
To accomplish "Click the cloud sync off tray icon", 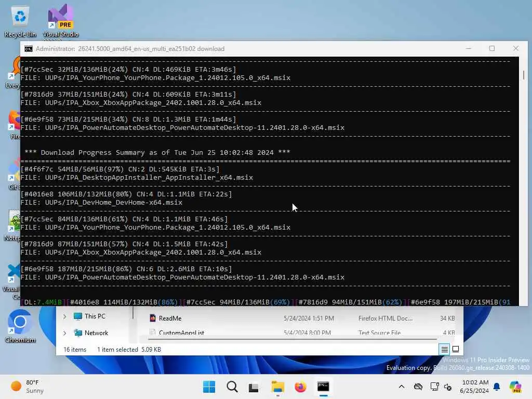I will (x=418, y=387).
